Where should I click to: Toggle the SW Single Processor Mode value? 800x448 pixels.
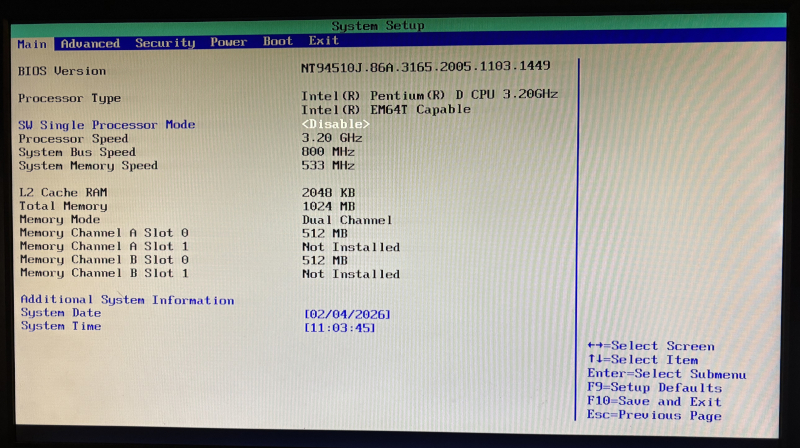pyautogui.click(x=336, y=124)
